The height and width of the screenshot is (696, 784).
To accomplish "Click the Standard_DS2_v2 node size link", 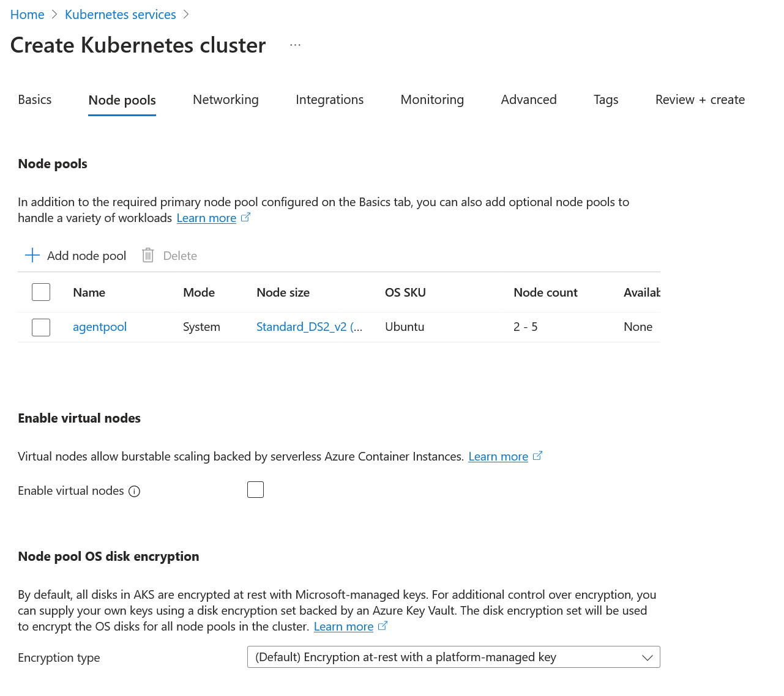I will (309, 327).
